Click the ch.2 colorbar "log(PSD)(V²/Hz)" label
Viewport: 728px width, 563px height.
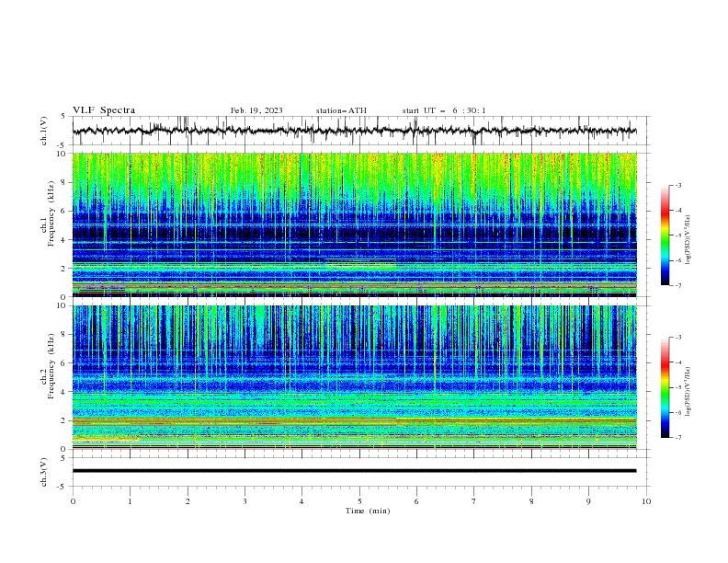688,392
